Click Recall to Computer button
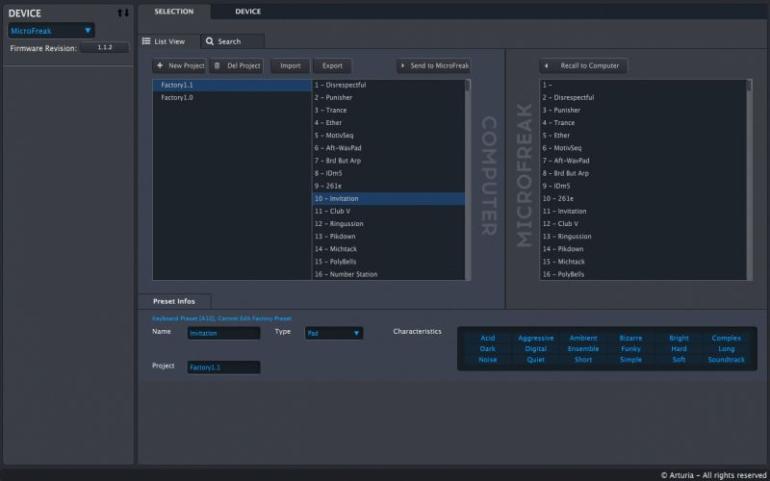The width and height of the screenshot is (770, 481). [x=583, y=66]
